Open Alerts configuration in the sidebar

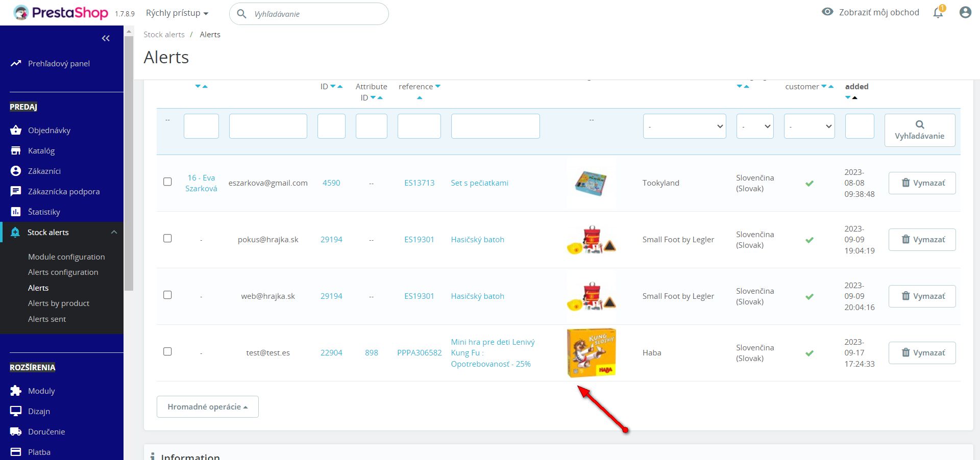click(x=63, y=272)
